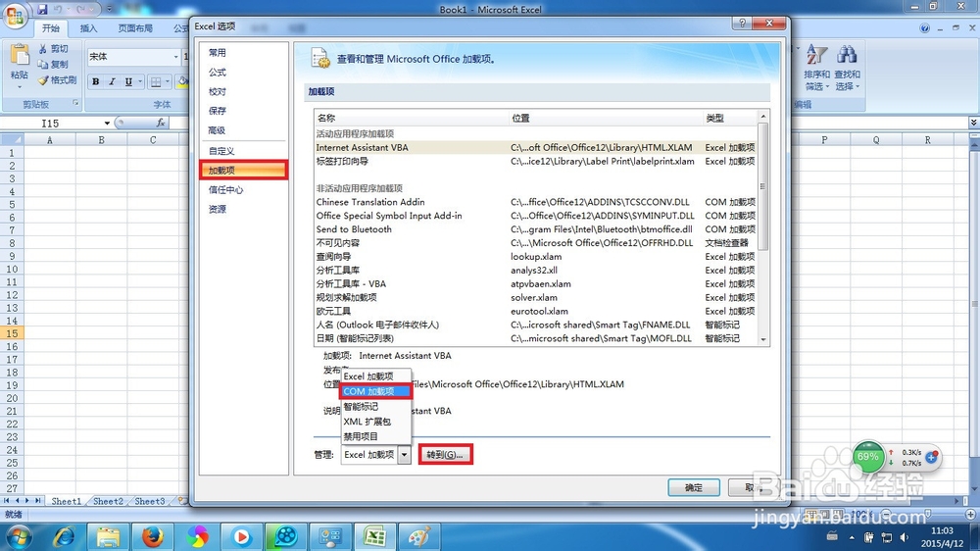This screenshot has height=551, width=980.
Task: Open Paint taskbar icon
Action: click(x=418, y=536)
